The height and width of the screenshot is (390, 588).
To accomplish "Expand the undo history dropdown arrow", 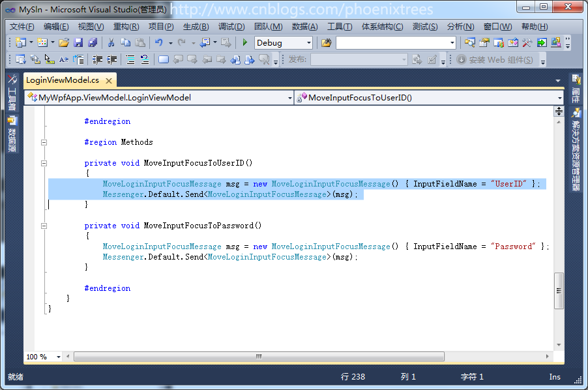I will [x=171, y=43].
